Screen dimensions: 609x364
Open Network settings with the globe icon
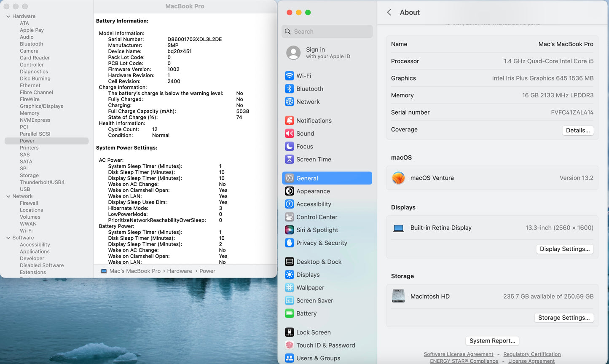coord(290,102)
